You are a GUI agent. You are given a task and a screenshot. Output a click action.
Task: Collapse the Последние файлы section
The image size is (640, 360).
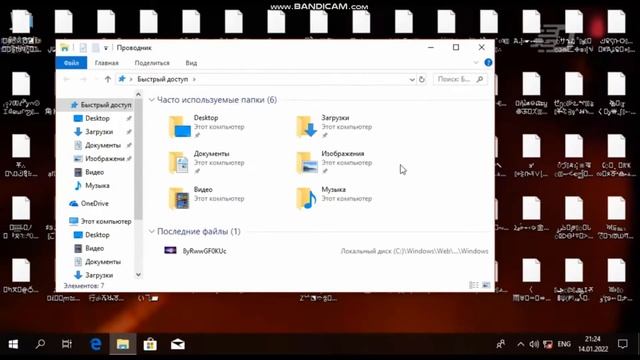152,231
